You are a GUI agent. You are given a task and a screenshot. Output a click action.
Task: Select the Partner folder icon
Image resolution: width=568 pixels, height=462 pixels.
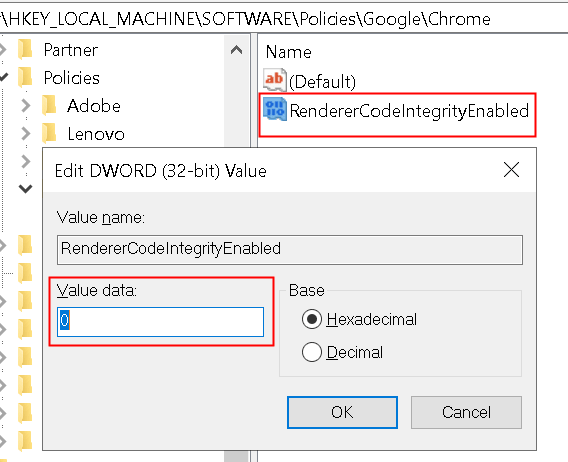point(25,49)
